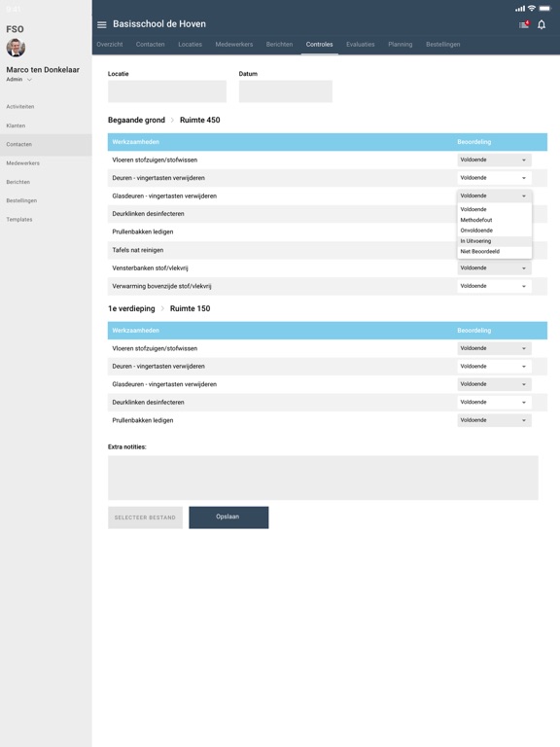The image size is (560, 747).
Task: Click Marco ten Donkelaar's profile avatar
Action: [x=16, y=48]
